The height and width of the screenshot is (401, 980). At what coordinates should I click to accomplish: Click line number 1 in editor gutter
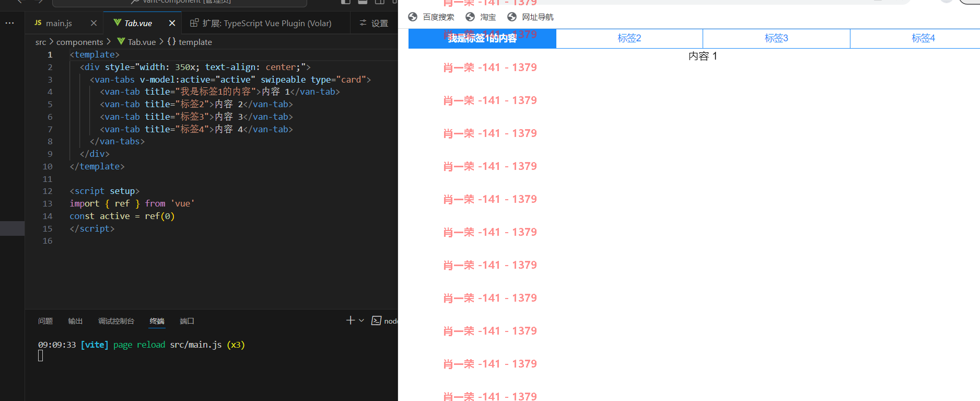pyautogui.click(x=50, y=54)
